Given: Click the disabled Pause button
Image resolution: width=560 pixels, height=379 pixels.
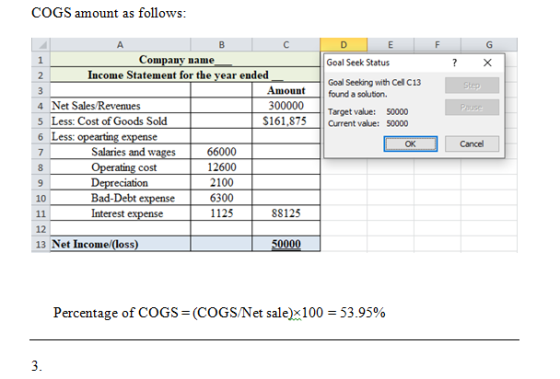Looking at the screenshot, I should coord(472,107).
